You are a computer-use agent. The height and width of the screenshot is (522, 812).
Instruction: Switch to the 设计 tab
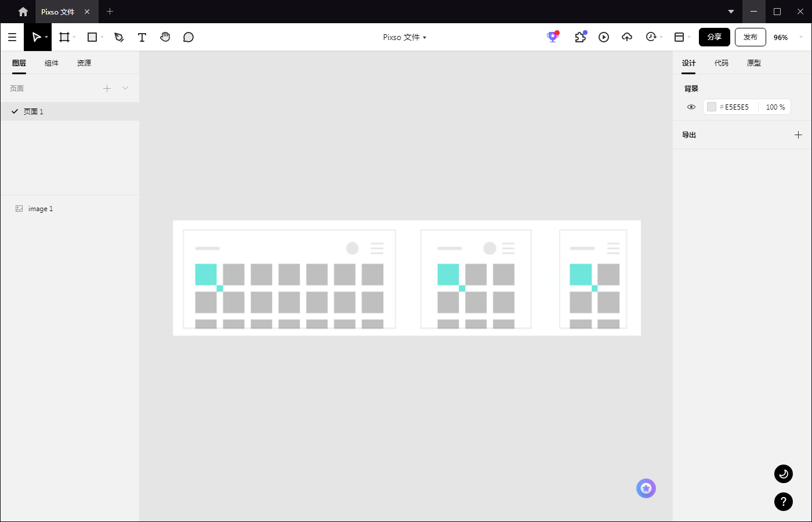(x=689, y=63)
